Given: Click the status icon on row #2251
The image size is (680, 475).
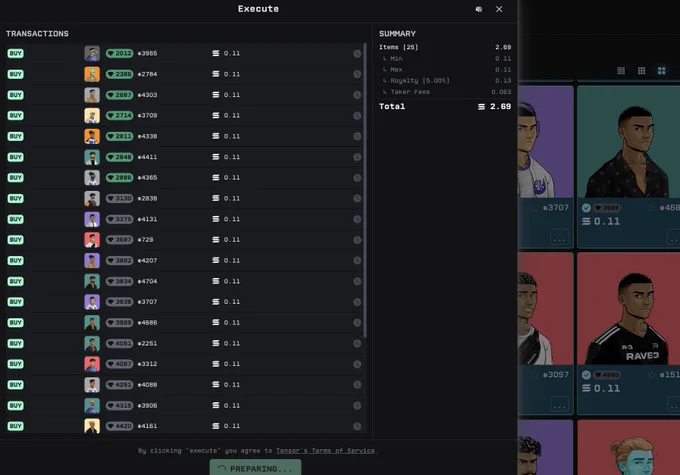Looking at the screenshot, I should click(x=357, y=343).
